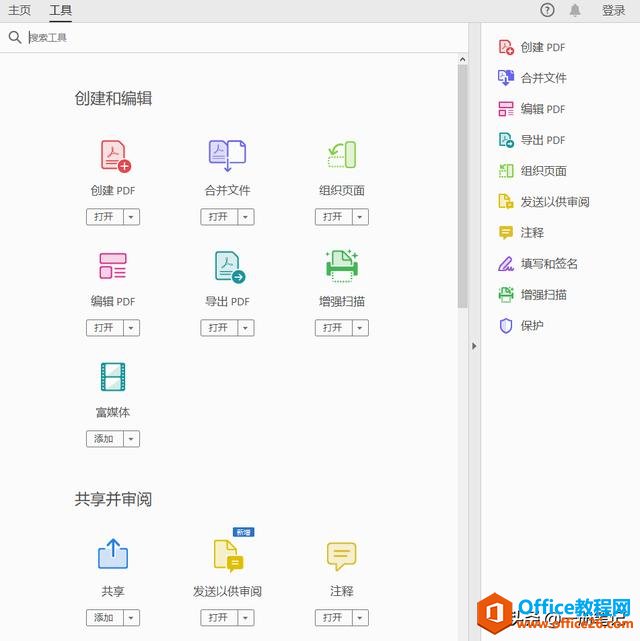Click the vertical scrollbar thumb
The image size is (640, 641).
click(x=462, y=186)
